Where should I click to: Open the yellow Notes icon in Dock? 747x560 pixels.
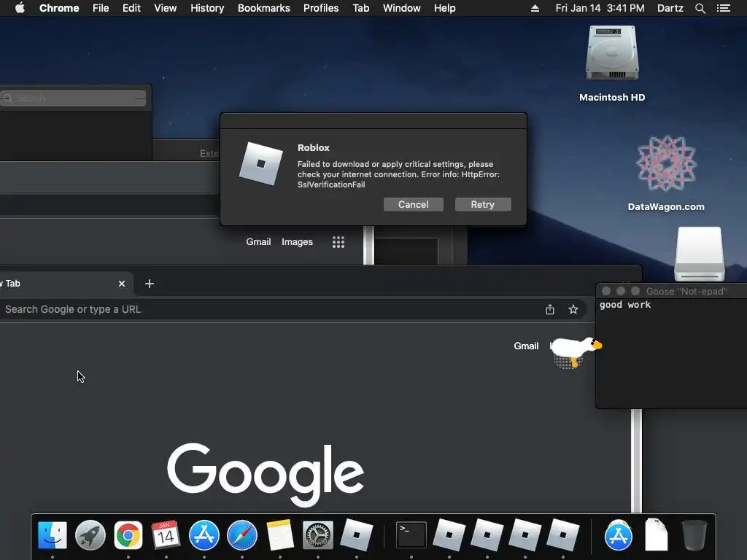pos(279,535)
